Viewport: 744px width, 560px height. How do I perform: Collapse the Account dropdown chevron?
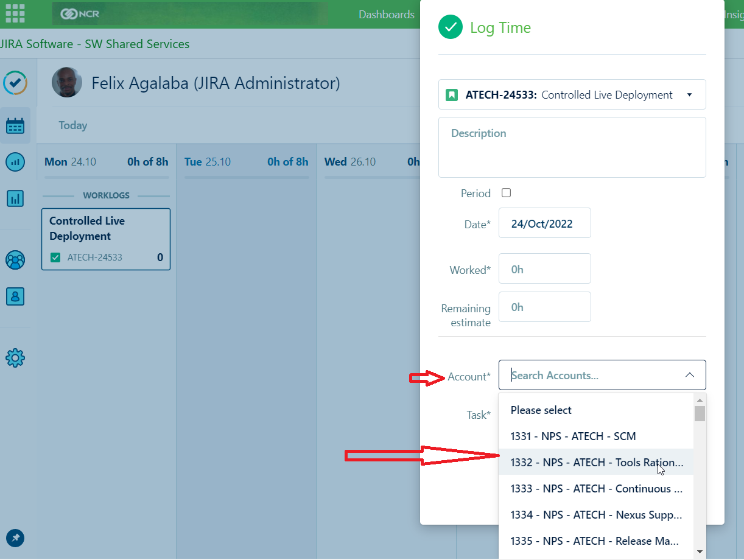pos(689,376)
